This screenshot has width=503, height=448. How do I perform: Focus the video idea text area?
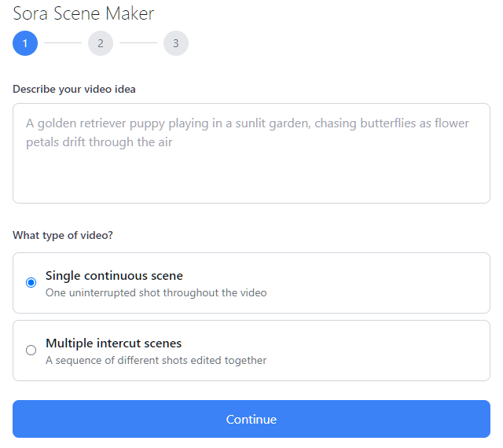coord(251,153)
